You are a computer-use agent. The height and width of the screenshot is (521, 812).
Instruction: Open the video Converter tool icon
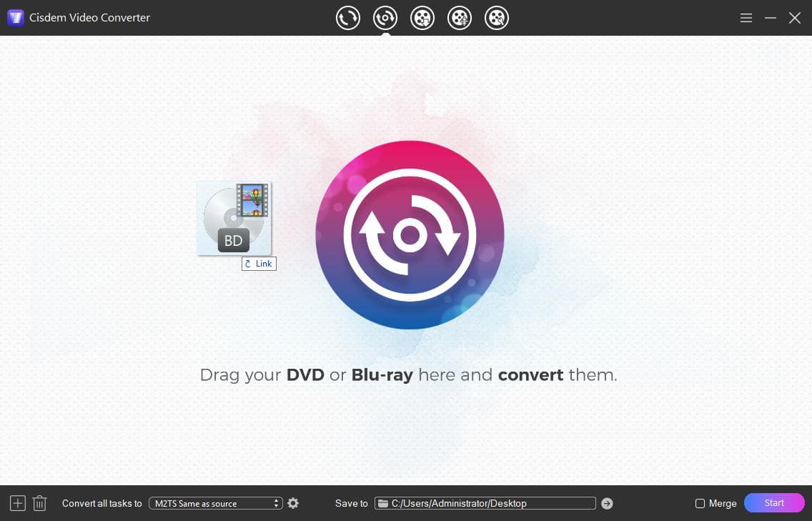pyautogui.click(x=348, y=18)
